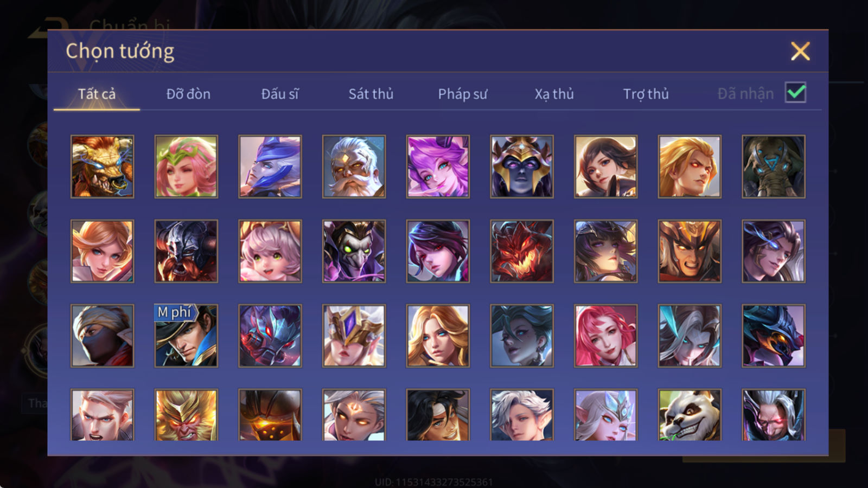Select the golden monkey king hero
Image resolution: width=868 pixels, height=488 pixels.
[x=186, y=415]
